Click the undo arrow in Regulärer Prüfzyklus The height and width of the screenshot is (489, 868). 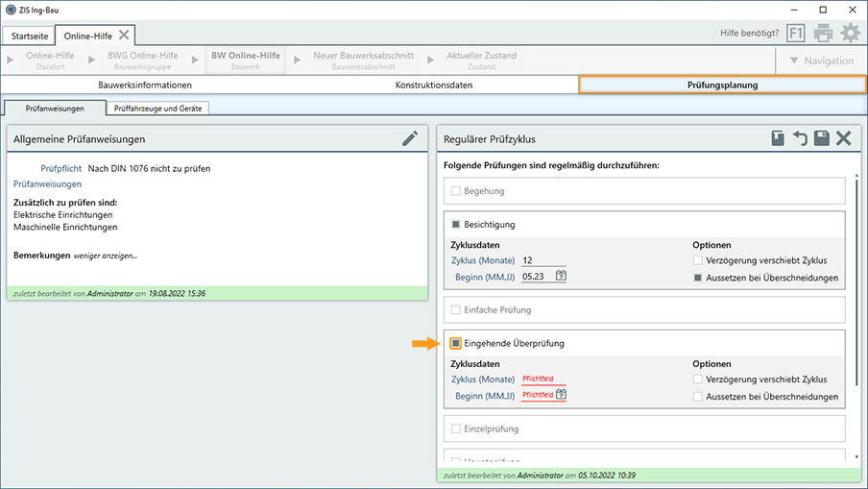(800, 138)
